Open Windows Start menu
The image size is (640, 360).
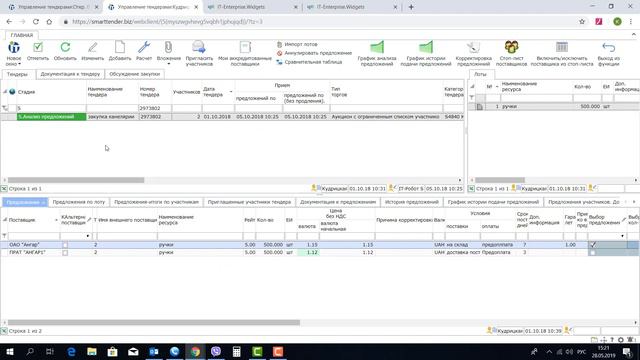tap(10, 351)
